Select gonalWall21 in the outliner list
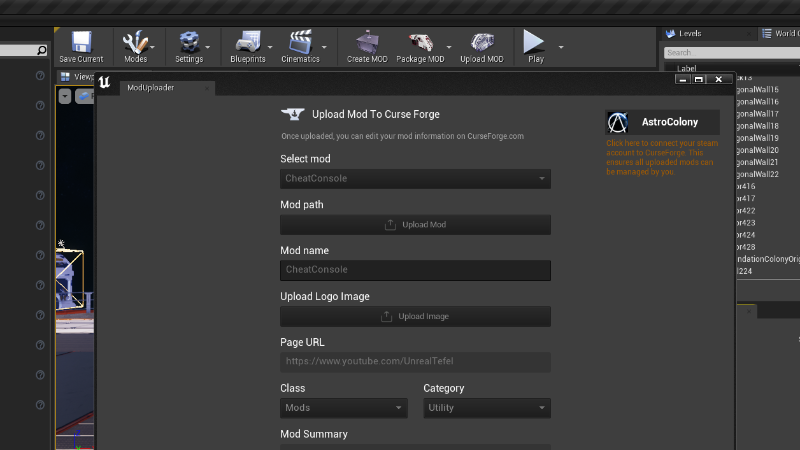This screenshot has height=450, width=800. pyautogui.click(x=758, y=162)
